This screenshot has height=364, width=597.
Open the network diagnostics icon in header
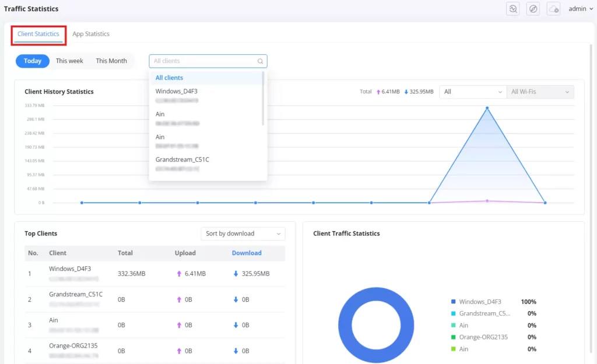513,9
